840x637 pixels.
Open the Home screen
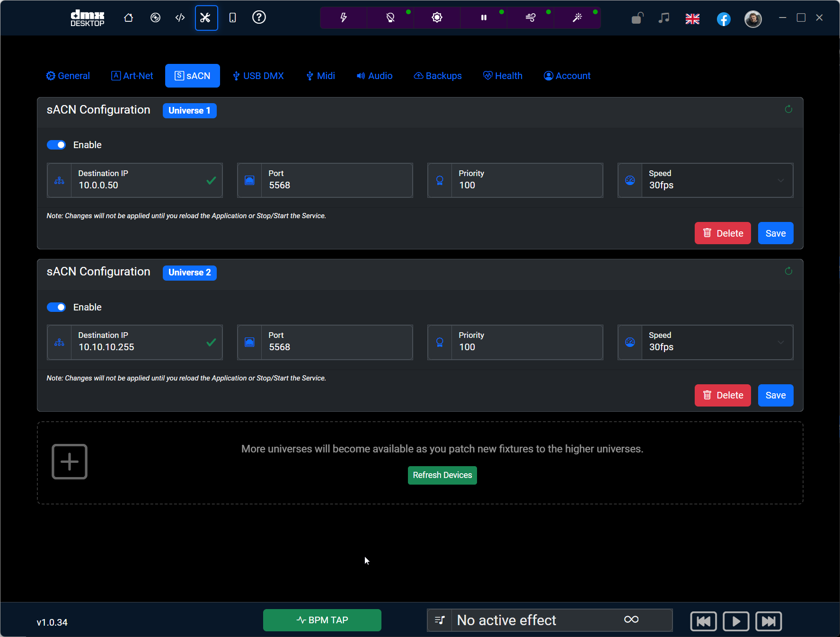(x=128, y=18)
